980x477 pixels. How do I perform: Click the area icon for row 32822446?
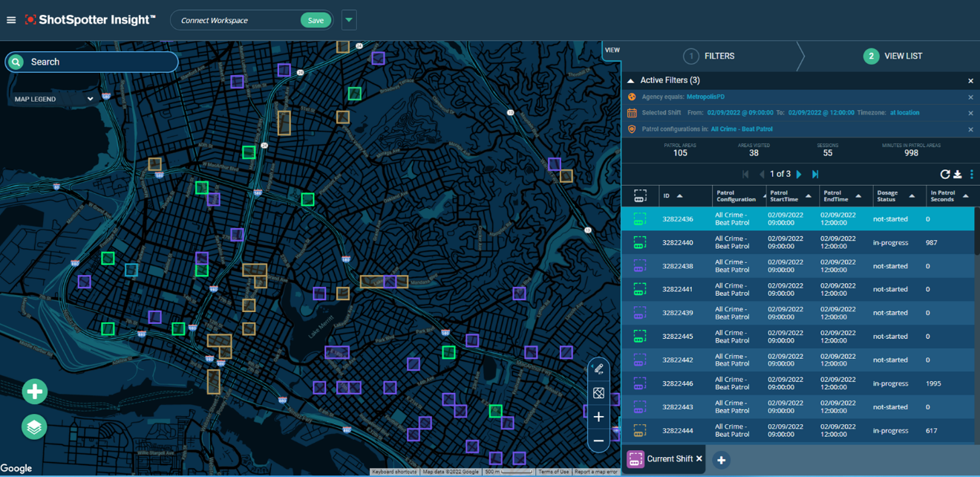639,383
